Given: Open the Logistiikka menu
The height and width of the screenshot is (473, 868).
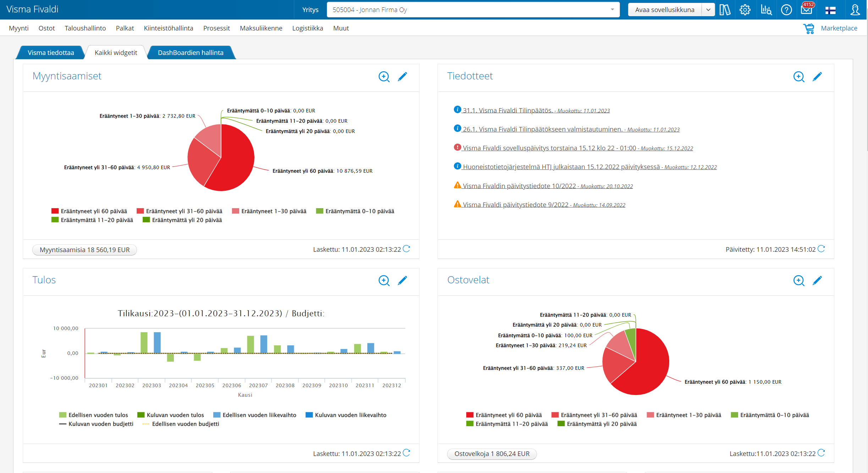Looking at the screenshot, I should [x=308, y=28].
